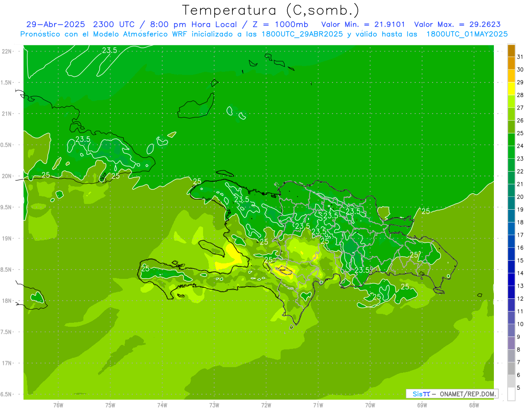532x411 pixels.
Task: Click the "SisTT" logo text
Action: point(421,394)
